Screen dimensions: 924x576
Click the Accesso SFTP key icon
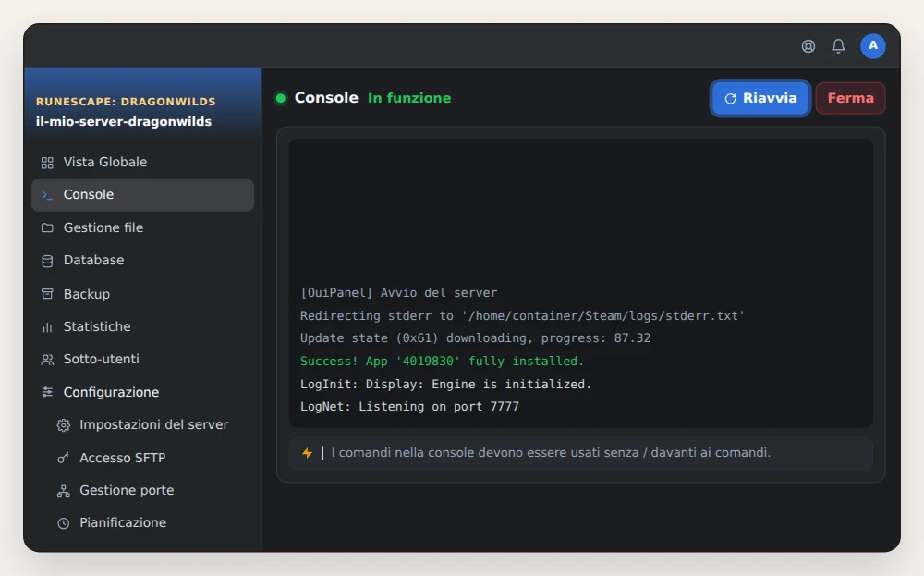[x=63, y=458]
